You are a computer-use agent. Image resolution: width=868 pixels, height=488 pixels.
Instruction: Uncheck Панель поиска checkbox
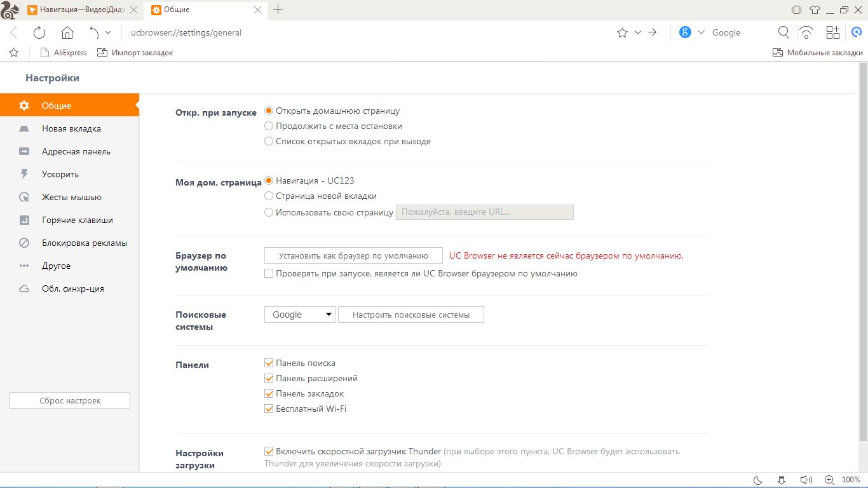coord(269,363)
